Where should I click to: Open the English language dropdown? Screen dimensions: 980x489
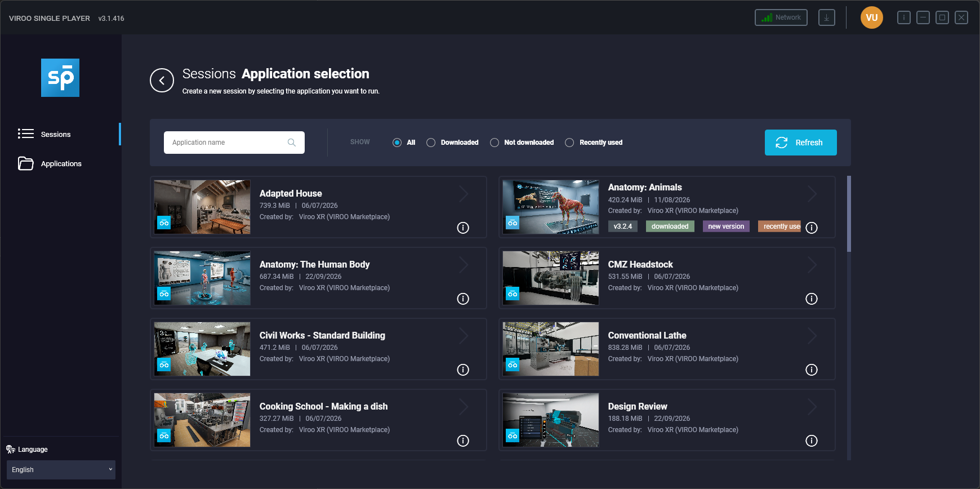61,470
